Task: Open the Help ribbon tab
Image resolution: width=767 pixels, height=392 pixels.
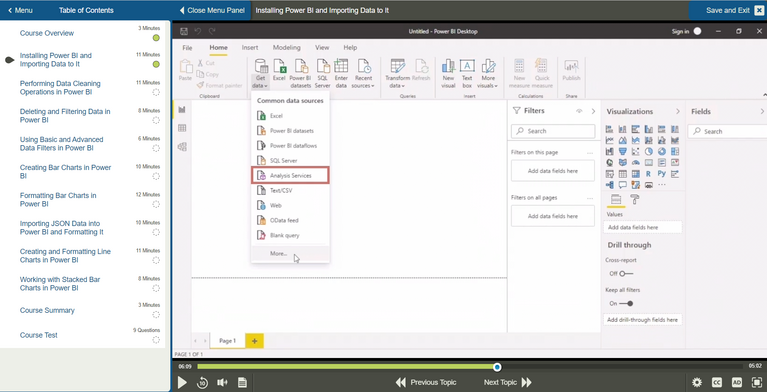Action: (x=350, y=48)
